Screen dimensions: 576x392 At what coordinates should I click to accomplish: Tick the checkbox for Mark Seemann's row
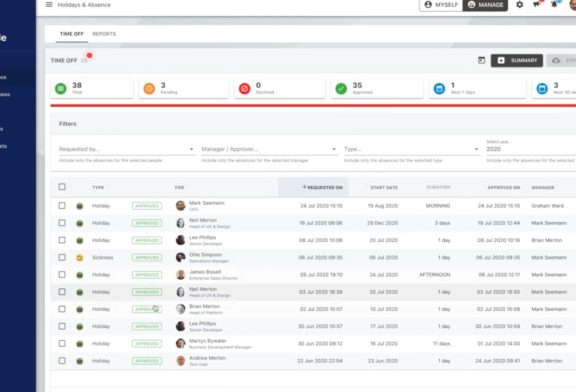62,205
